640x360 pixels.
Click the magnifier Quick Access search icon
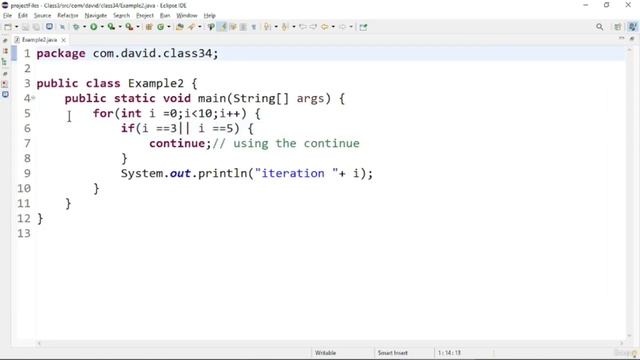[x=599, y=27]
